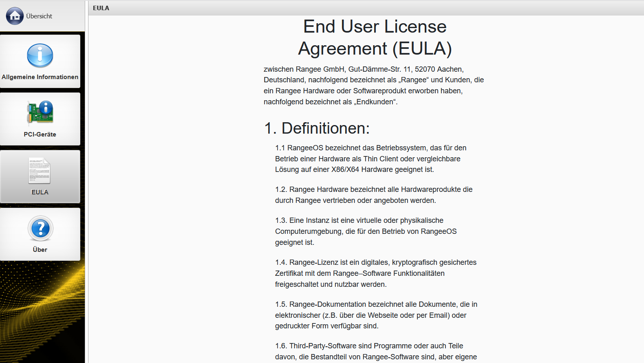Select the blue info icon for Allgemeine Informationen
This screenshot has width=644, height=363.
[40, 55]
